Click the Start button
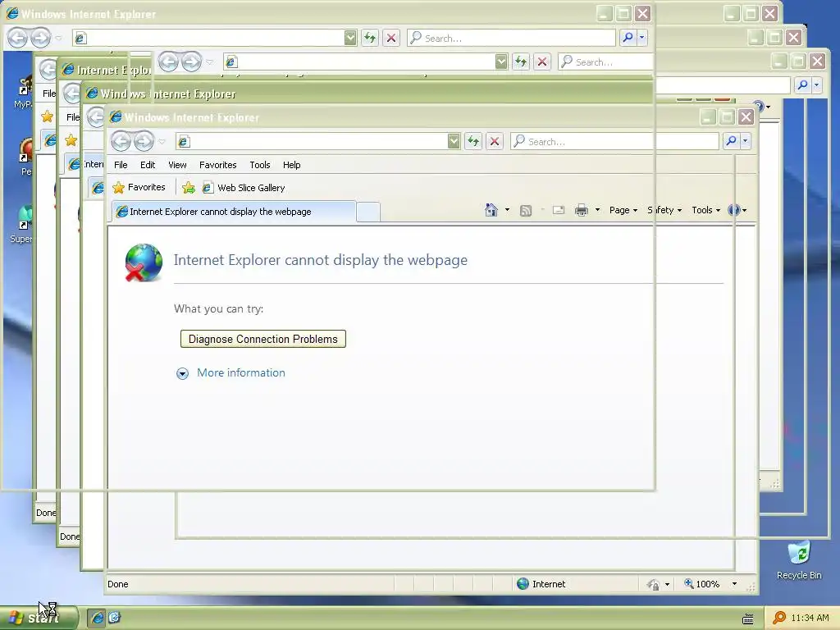The width and height of the screenshot is (840, 630). click(39, 618)
